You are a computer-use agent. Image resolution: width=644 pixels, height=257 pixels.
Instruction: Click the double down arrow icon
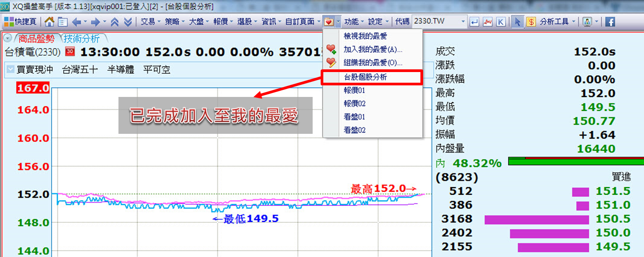pyautogui.click(x=127, y=22)
